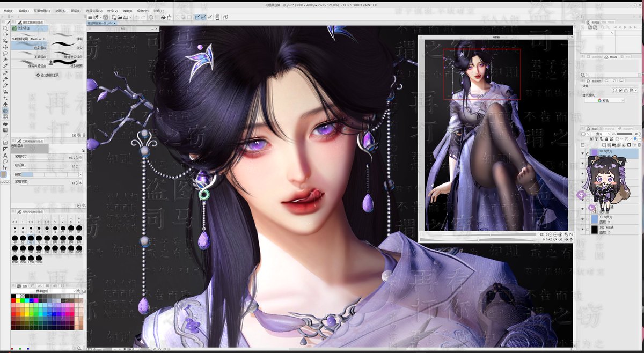Toggle snap to ruler
Screen dimensions: 644x353
click(197, 17)
